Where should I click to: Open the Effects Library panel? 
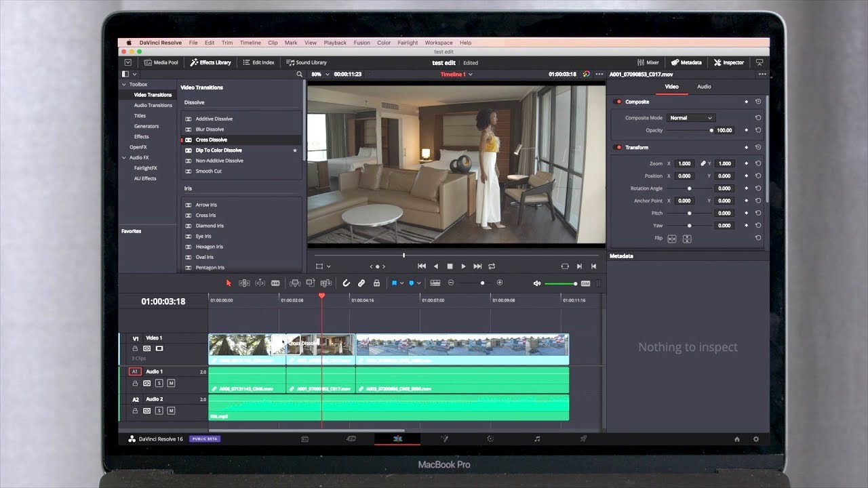point(210,62)
